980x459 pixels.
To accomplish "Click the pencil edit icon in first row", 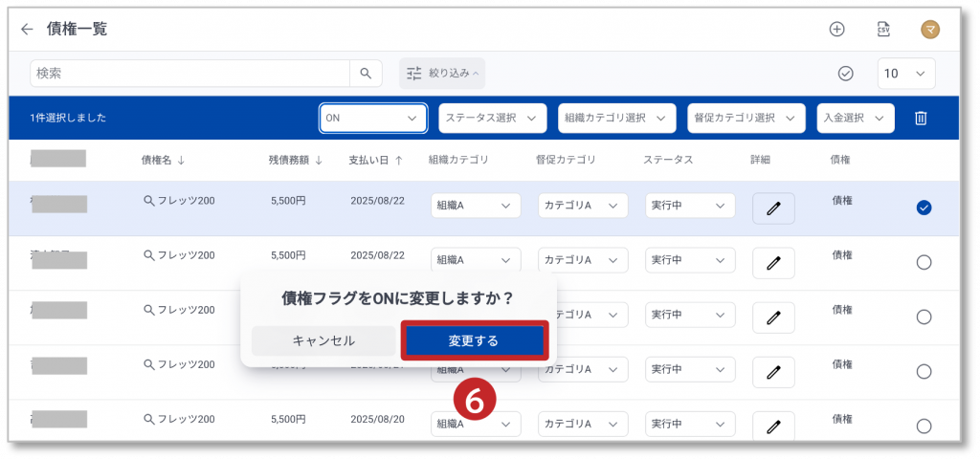I will click(773, 208).
